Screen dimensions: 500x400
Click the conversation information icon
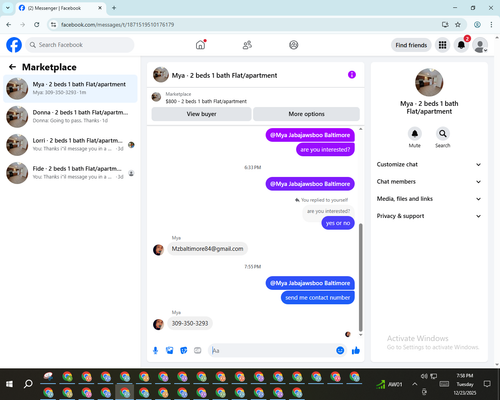(352, 75)
